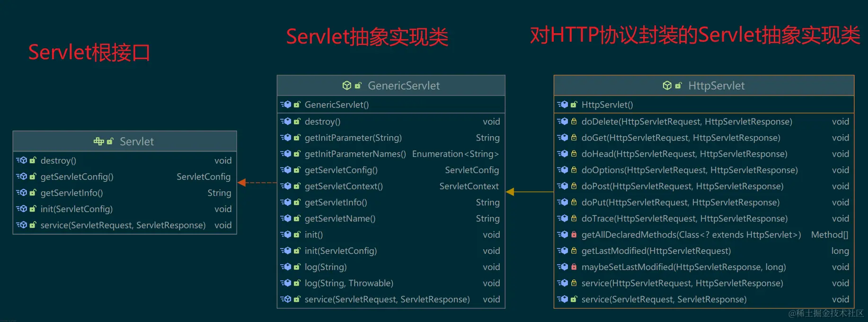Image resolution: width=868 pixels, height=322 pixels.
Task: Click red private lock icon of getAllDeclaredMethods row
Action: 574,234
